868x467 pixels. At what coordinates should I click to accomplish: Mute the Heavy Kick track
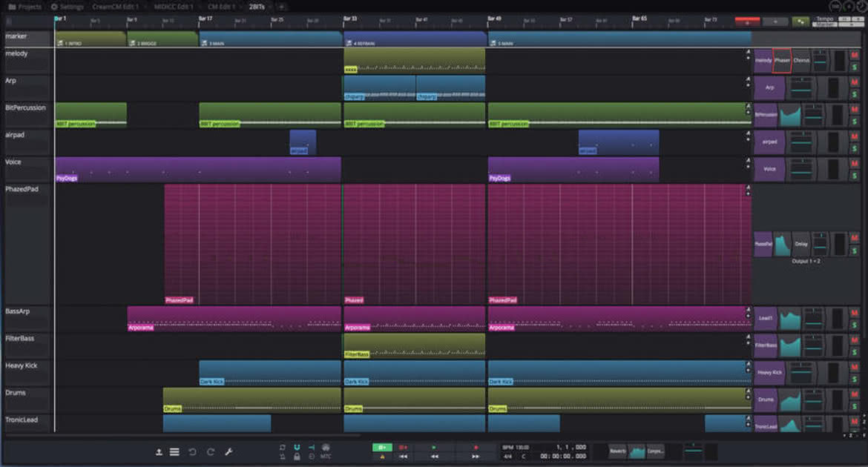[x=854, y=367]
